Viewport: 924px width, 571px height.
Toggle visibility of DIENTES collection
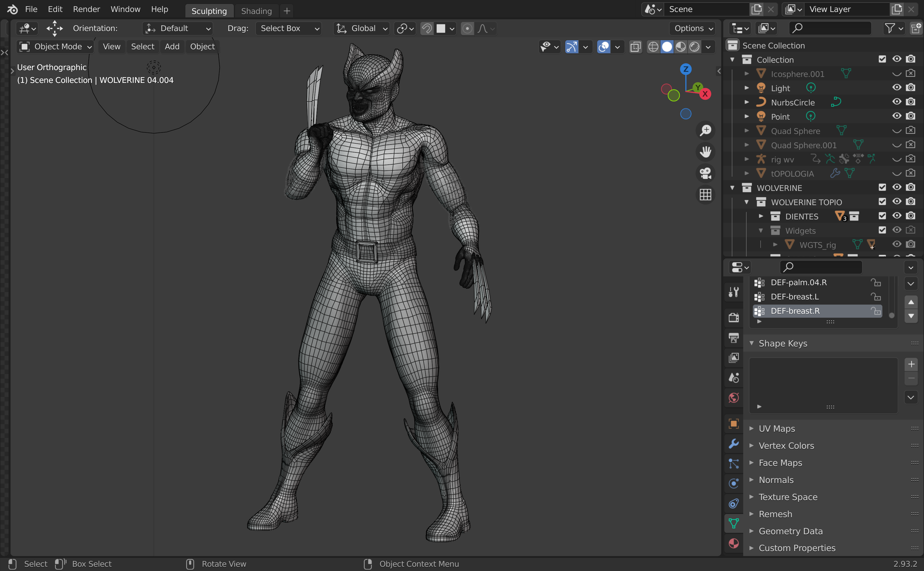(x=896, y=216)
